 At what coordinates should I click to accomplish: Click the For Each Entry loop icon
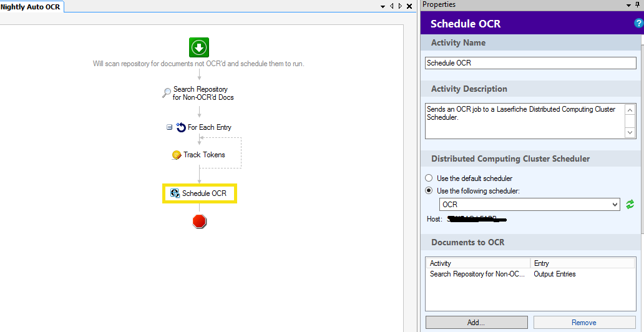click(181, 127)
